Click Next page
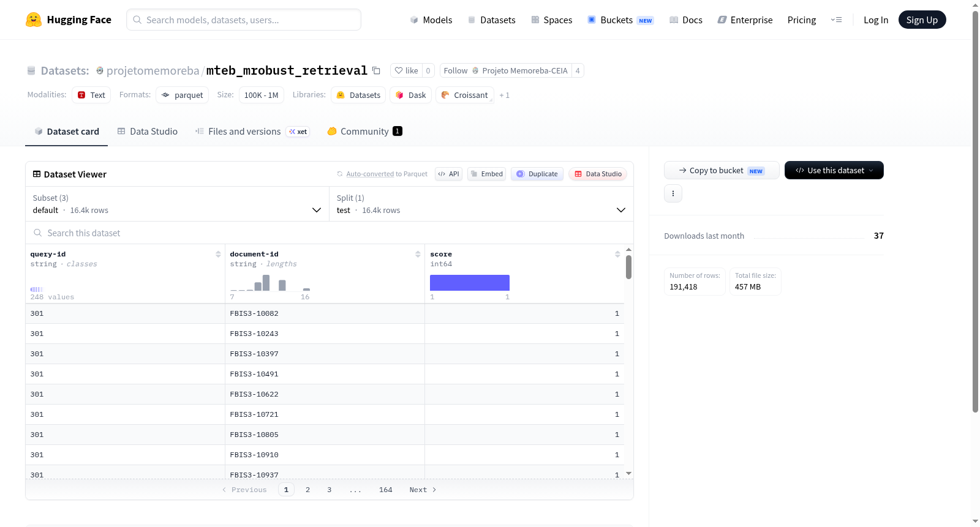The image size is (980, 527). coord(423,490)
